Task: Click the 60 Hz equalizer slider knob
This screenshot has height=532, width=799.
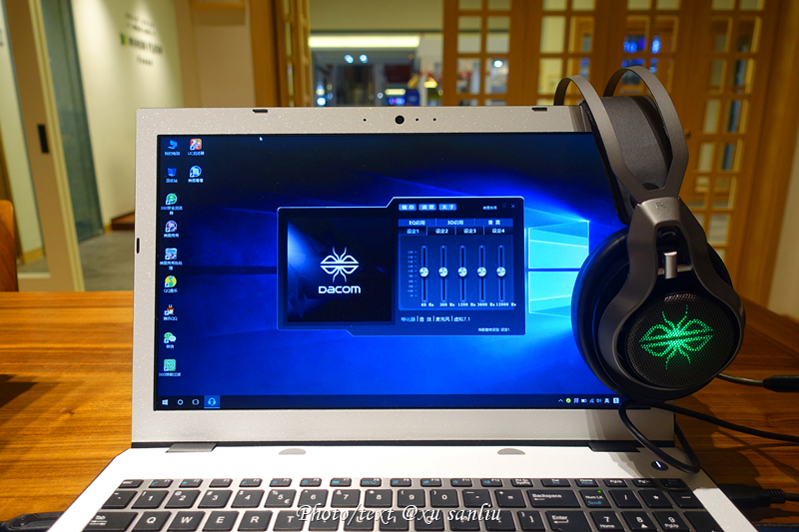Action: pyautogui.click(x=423, y=272)
